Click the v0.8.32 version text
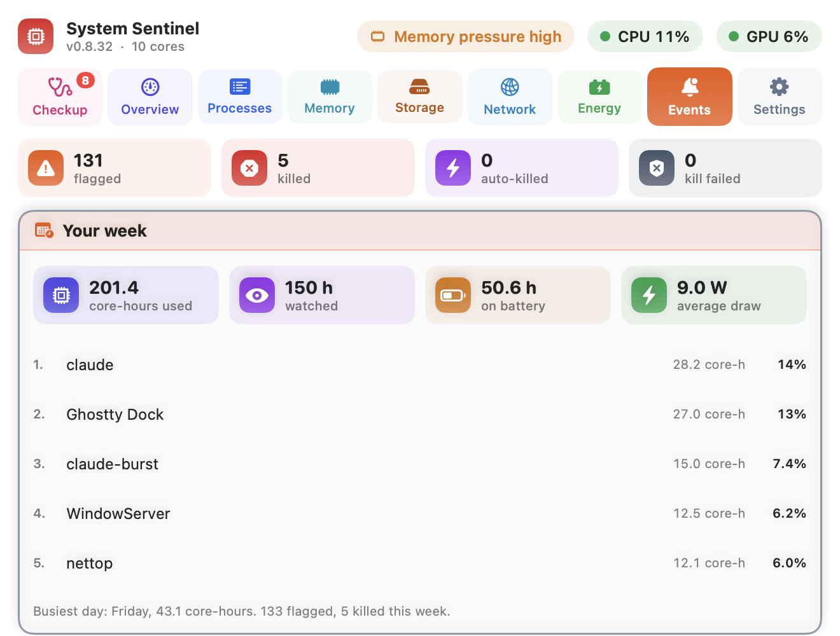The height and width of the screenshot is (636, 840). coord(89,46)
